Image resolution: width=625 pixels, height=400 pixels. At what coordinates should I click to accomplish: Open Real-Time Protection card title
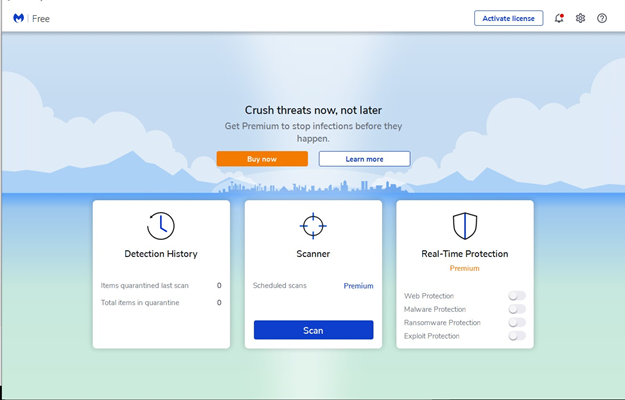[x=465, y=254]
